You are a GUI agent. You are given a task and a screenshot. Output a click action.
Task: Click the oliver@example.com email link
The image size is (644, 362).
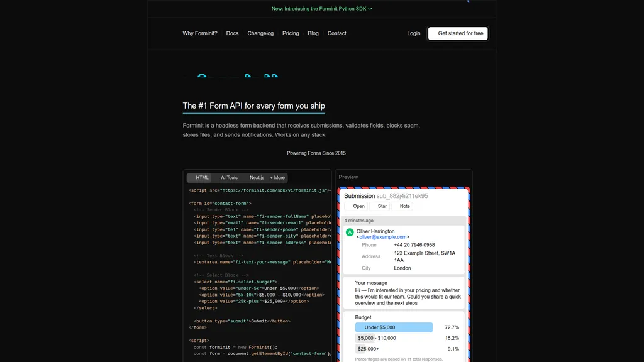(383, 237)
